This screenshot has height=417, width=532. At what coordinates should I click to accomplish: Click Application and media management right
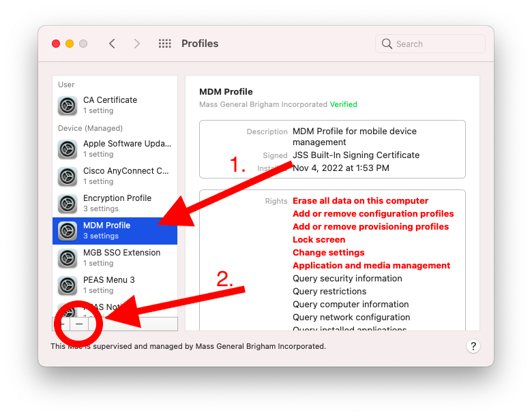(371, 265)
